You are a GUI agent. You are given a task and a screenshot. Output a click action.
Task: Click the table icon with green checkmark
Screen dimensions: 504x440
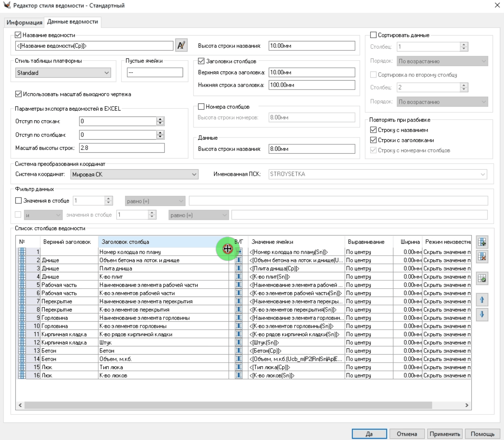click(x=482, y=279)
